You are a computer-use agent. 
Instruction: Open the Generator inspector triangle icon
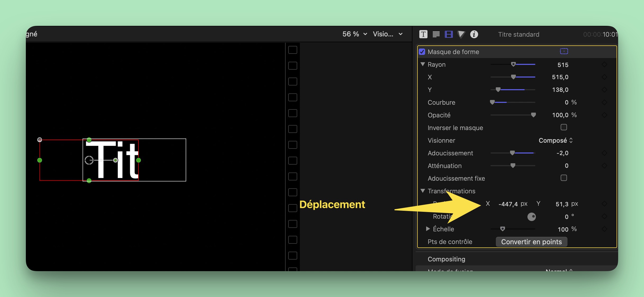pos(461,34)
